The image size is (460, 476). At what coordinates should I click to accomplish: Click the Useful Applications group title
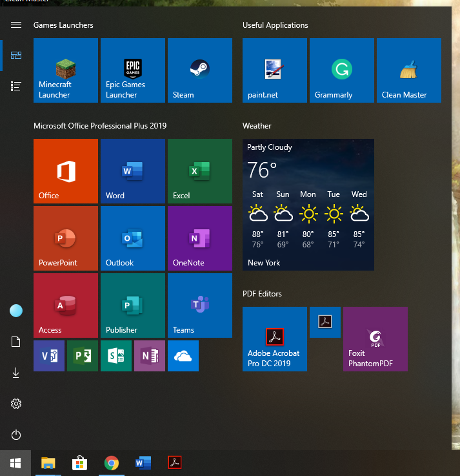click(275, 25)
